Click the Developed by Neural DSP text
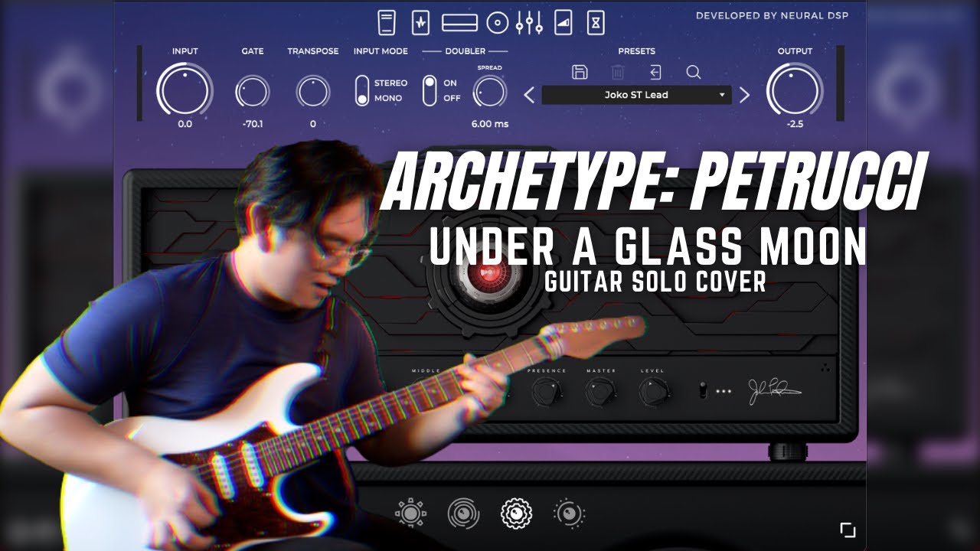The width and height of the screenshot is (980, 551). click(772, 15)
